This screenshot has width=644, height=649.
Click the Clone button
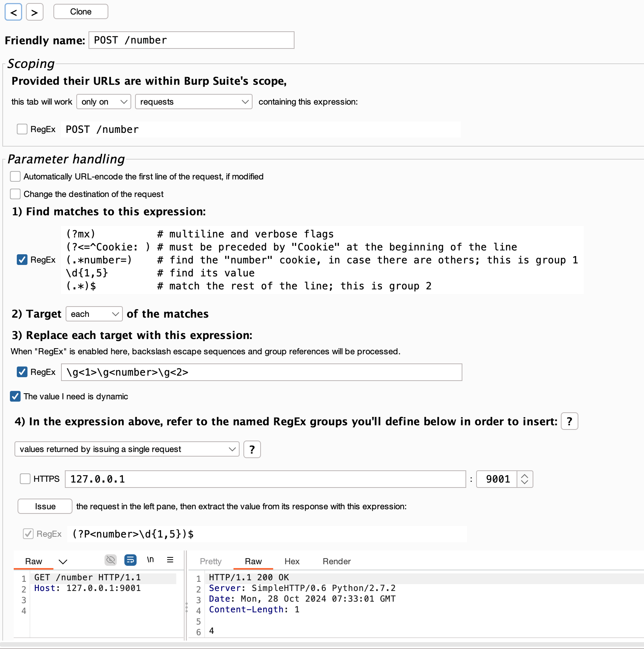point(81,12)
